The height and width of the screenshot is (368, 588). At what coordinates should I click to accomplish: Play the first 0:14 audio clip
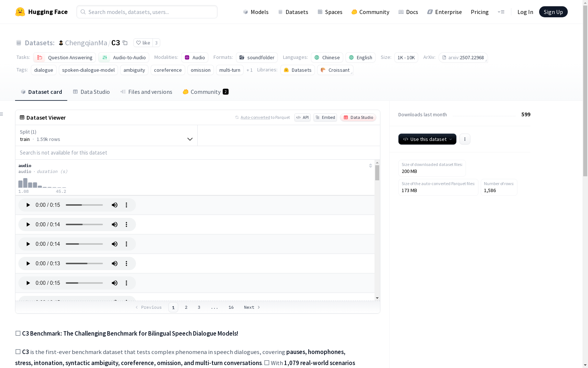click(28, 224)
